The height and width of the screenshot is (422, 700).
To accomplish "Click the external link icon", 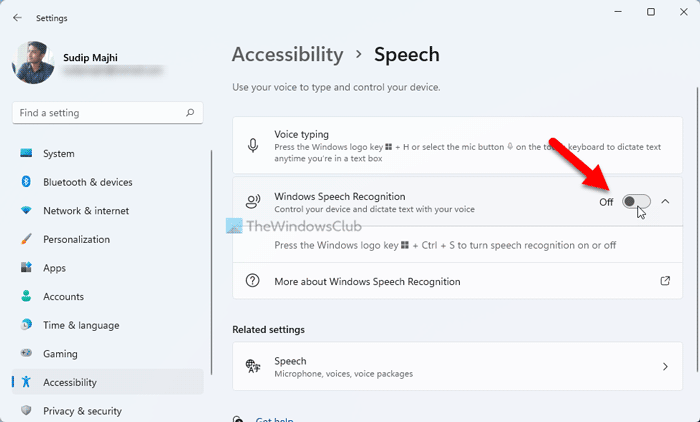I will (x=665, y=281).
